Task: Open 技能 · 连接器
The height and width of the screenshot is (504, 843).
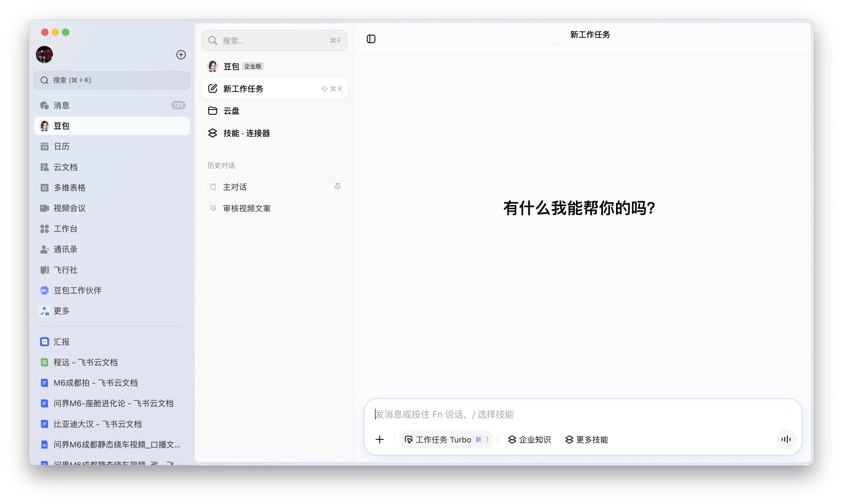Action: click(274, 133)
